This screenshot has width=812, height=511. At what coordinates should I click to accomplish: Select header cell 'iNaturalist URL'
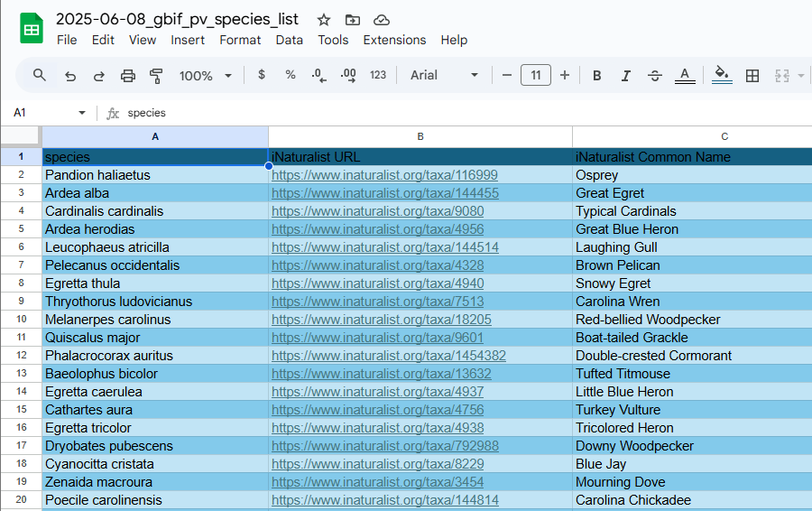tap(420, 157)
